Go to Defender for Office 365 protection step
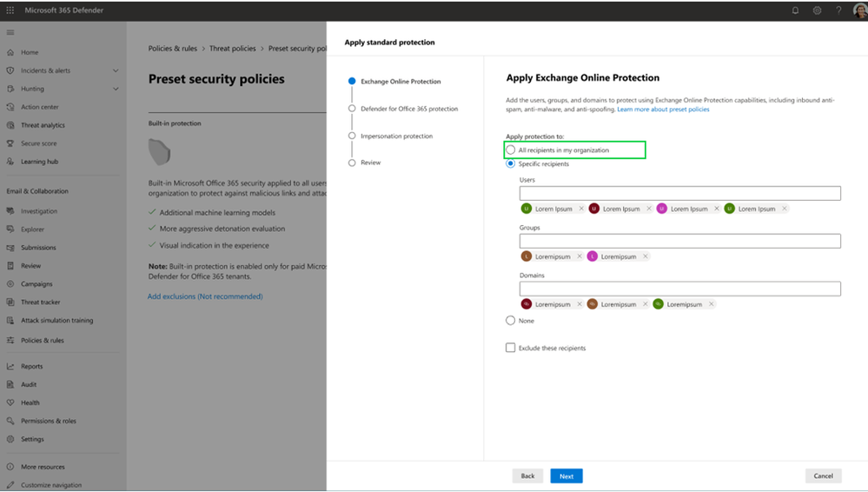The image size is (868, 492). (409, 109)
